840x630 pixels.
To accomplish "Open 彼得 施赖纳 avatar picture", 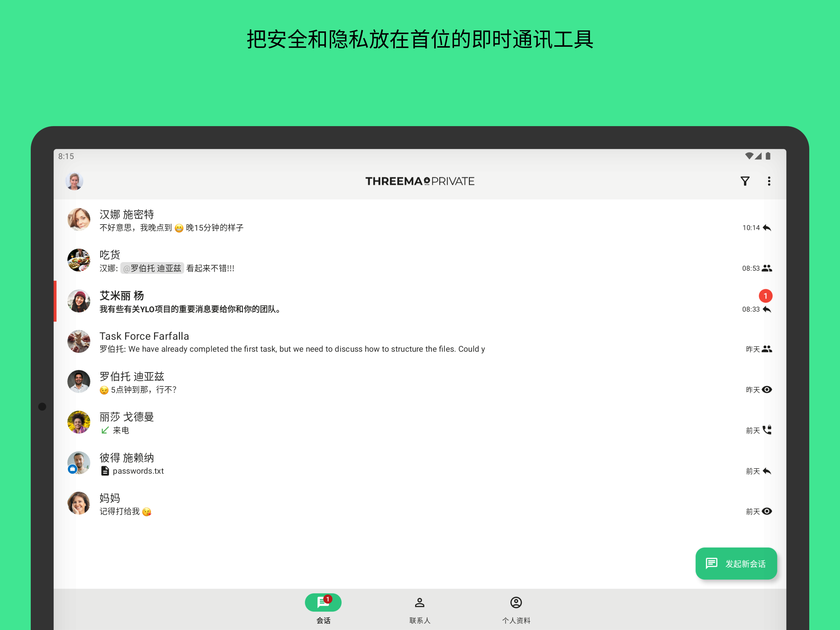I will (x=79, y=463).
